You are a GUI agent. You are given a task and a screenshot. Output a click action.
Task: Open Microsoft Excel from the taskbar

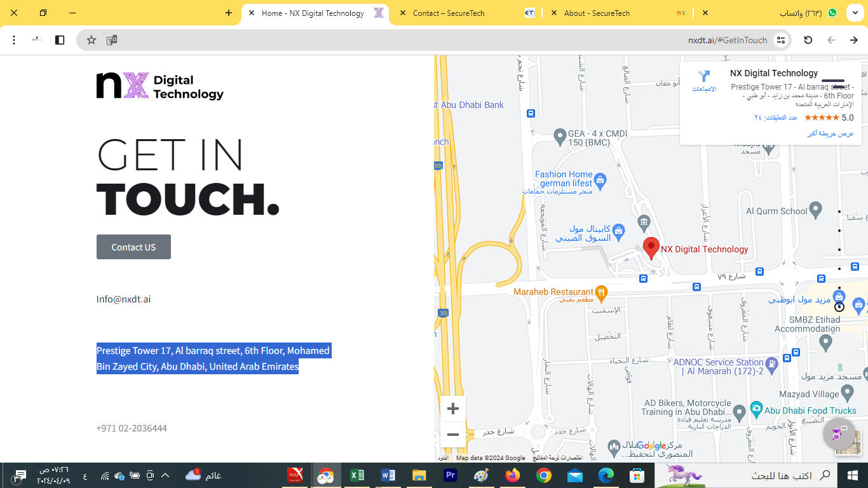[357, 475]
